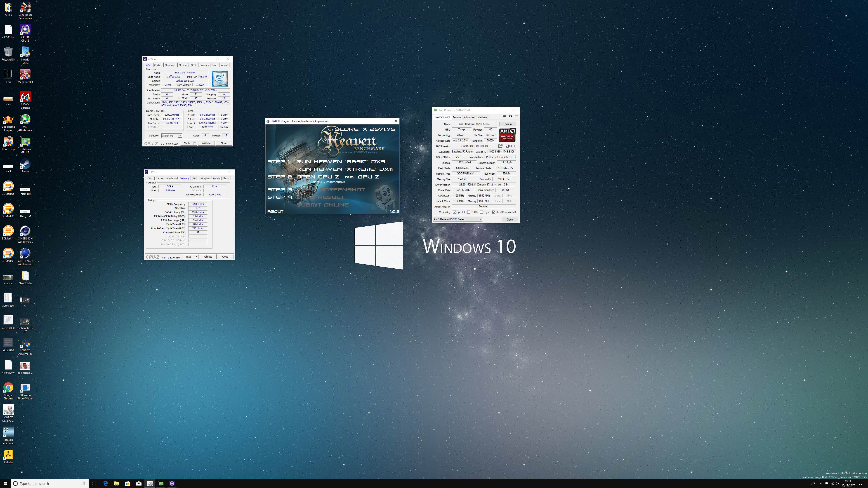Click the GPU-Z refresh icon

(510, 116)
